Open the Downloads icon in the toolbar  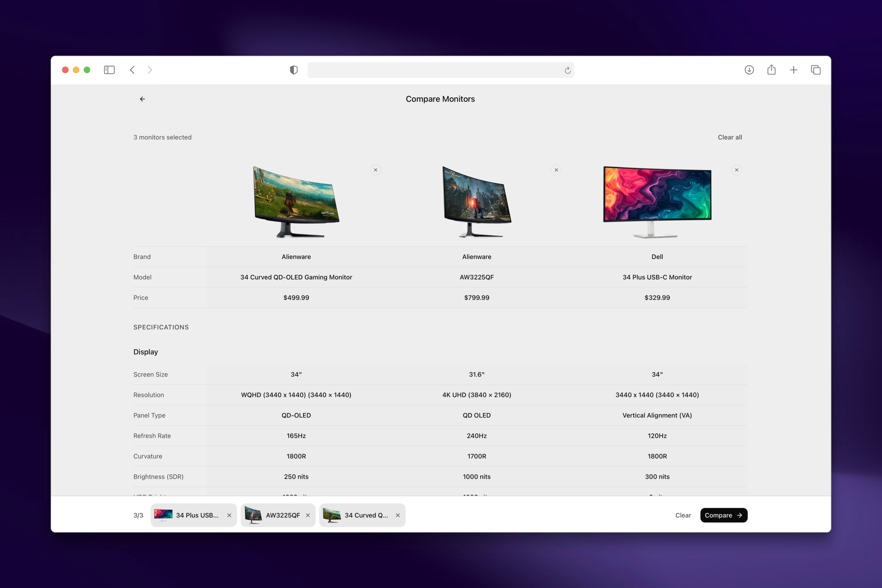tap(749, 70)
